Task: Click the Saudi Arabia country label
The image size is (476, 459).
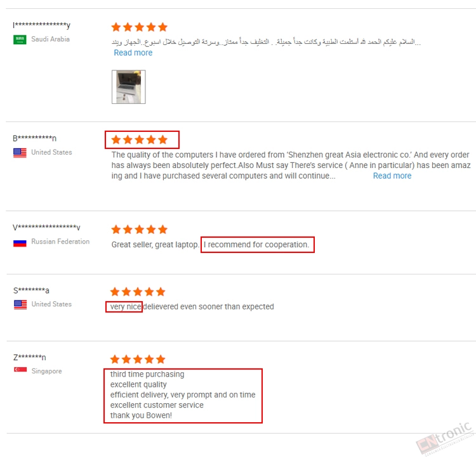Action: pyautogui.click(x=50, y=39)
